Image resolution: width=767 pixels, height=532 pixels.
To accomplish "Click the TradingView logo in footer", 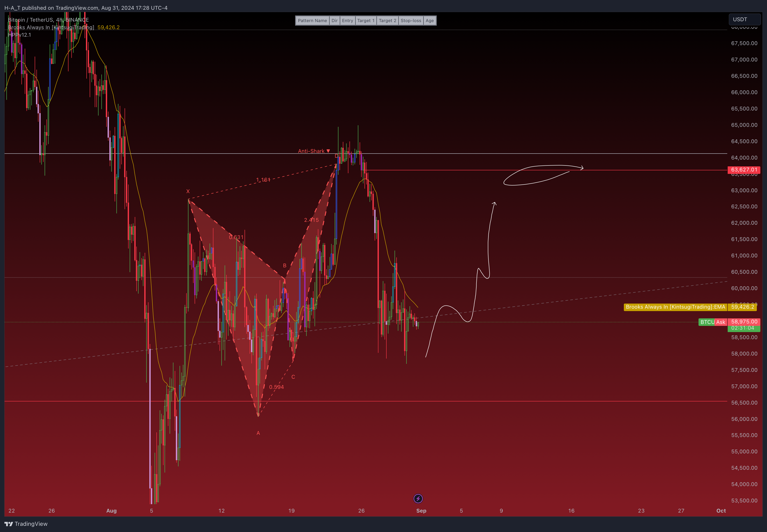I will point(26,524).
